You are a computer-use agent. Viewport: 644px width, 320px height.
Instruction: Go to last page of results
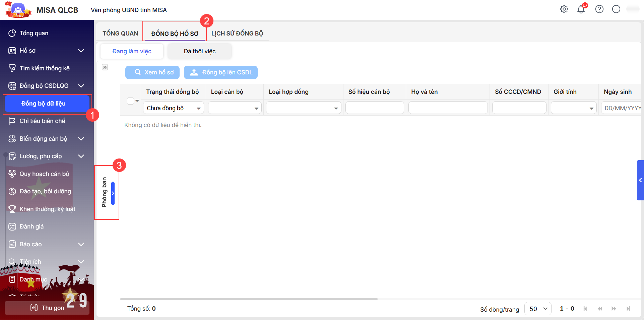[628, 309]
